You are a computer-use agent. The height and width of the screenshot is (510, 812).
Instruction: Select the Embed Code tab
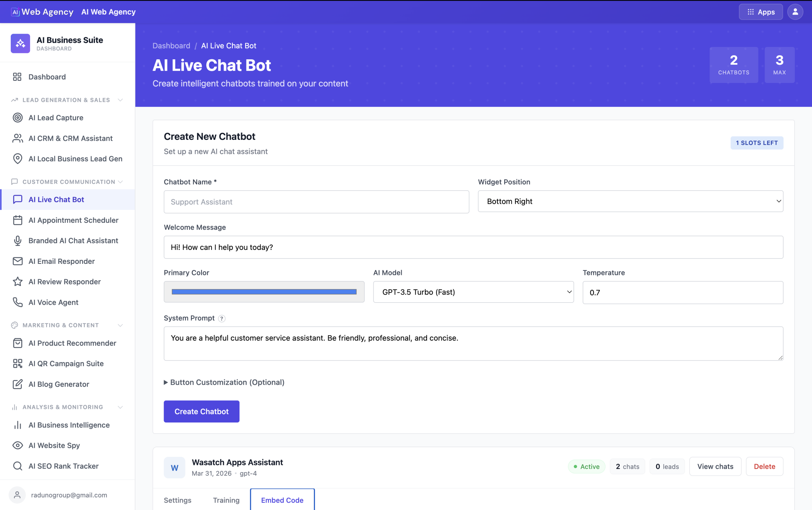click(282, 500)
